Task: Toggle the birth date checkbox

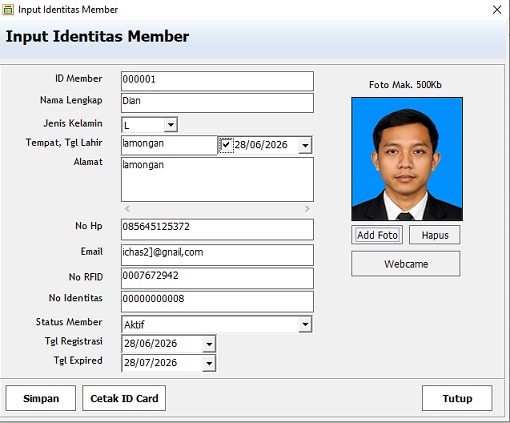Action: tap(226, 145)
